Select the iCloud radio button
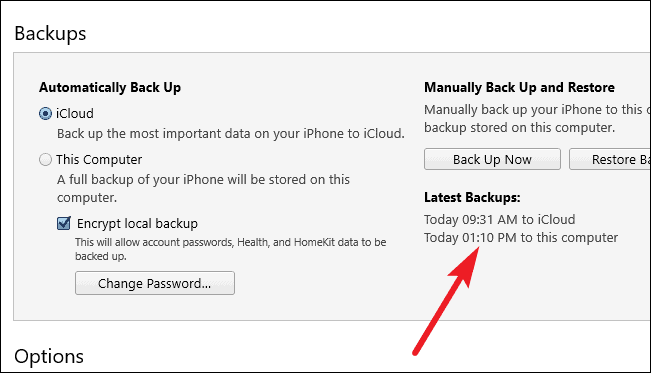Image resolution: width=651 pixels, height=373 pixels. coord(45,113)
